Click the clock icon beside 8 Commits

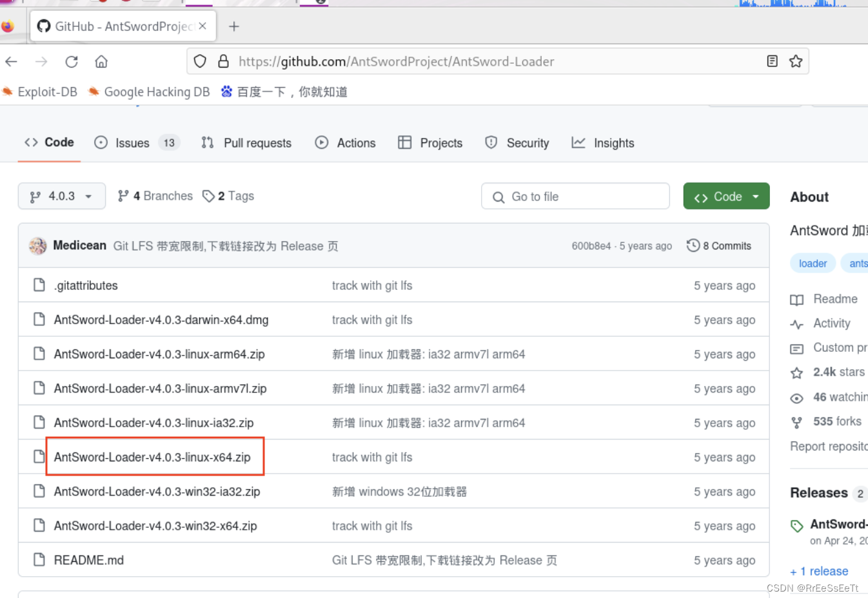pyautogui.click(x=693, y=246)
